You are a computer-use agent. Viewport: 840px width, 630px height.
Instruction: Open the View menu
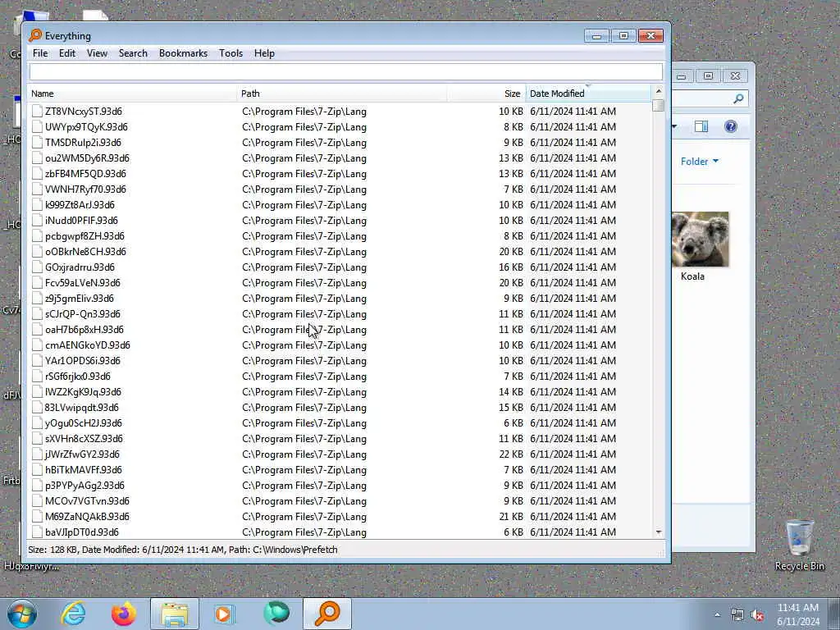97,53
